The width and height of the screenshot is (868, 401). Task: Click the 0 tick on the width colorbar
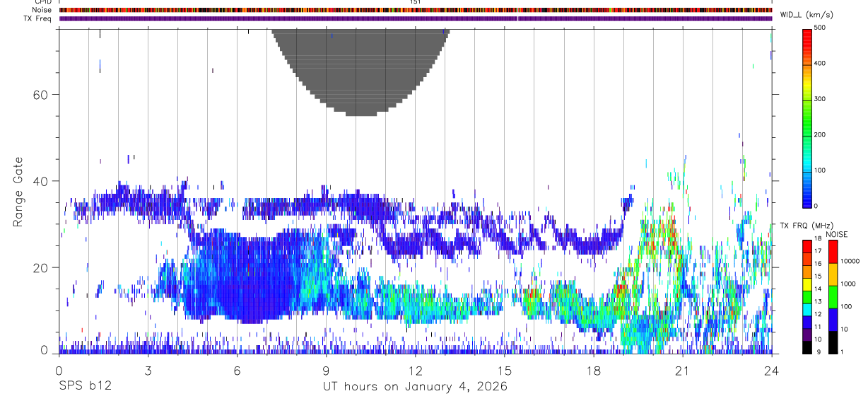click(x=816, y=206)
